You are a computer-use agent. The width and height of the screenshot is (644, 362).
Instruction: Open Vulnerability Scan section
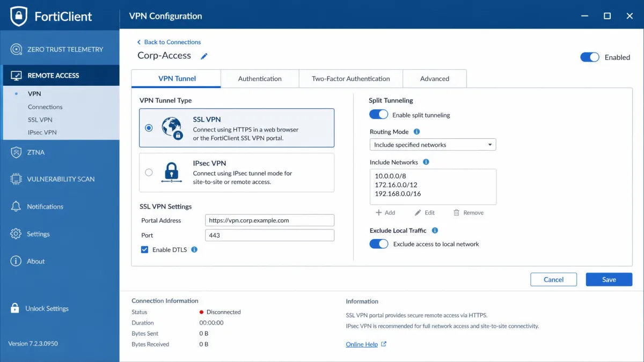click(60, 179)
